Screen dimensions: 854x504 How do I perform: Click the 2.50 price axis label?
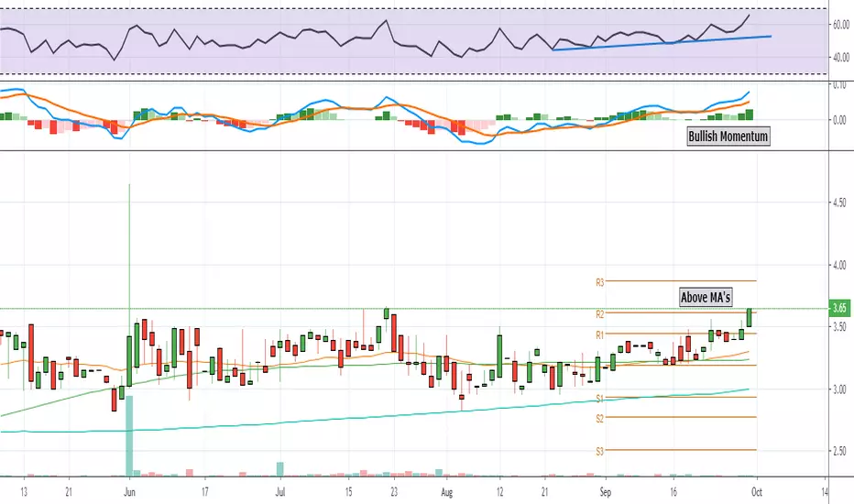tap(839, 451)
